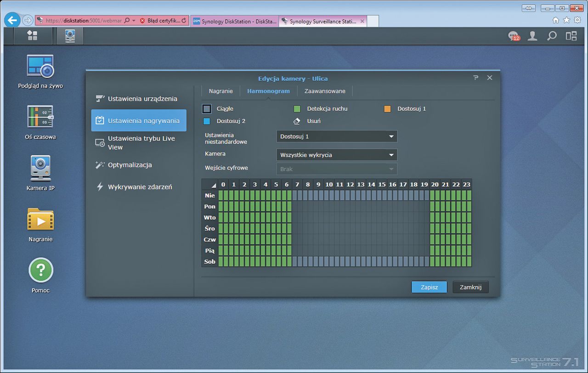This screenshot has height=373, width=588.
Task: Open Ustawienia trybu Live View section
Action: pos(139,143)
